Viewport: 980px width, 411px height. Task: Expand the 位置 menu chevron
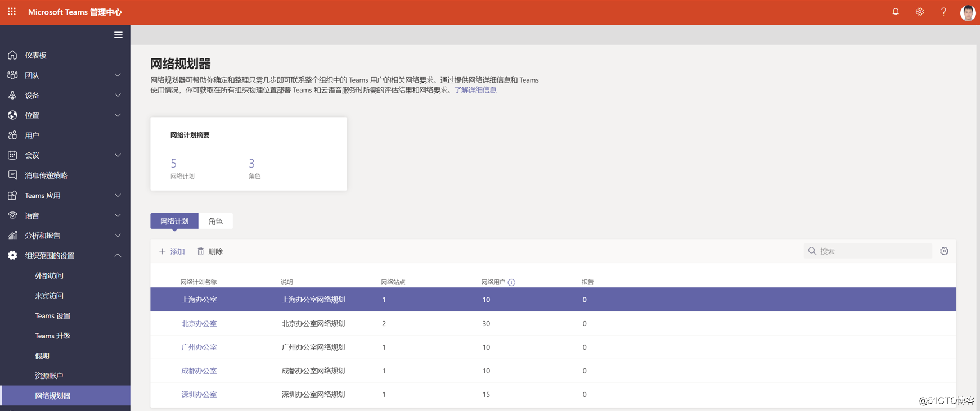click(x=118, y=115)
